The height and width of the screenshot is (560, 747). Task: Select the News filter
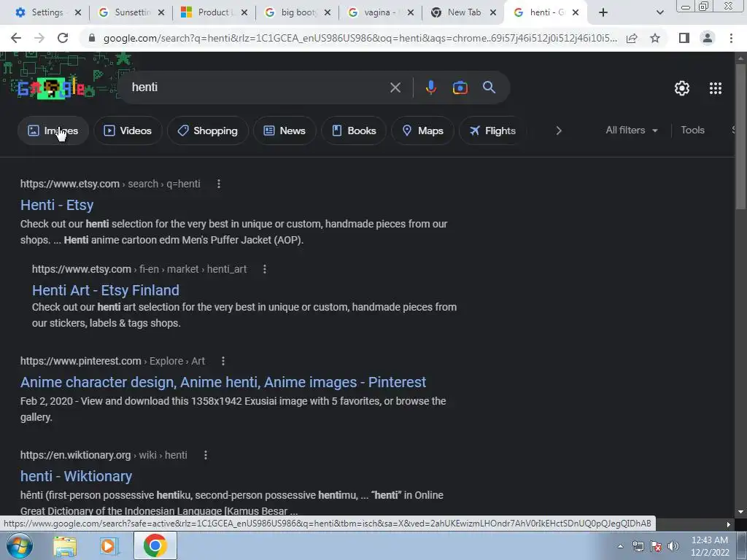(x=285, y=131)
